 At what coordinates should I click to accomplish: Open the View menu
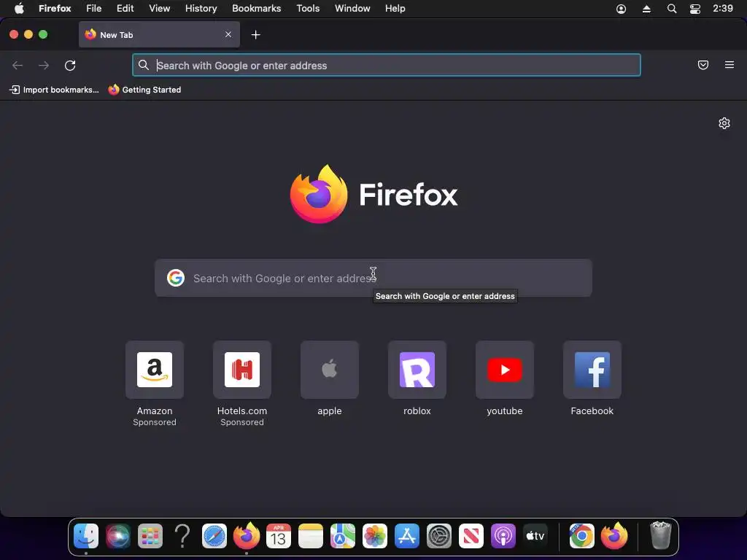159,9
